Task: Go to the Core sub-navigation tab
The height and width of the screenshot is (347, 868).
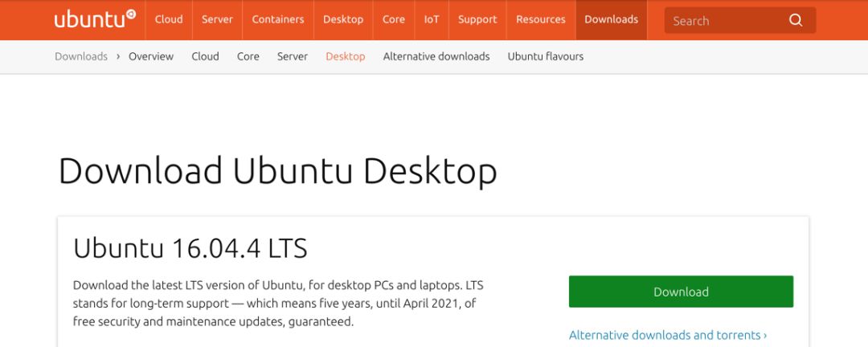Action: (248, 56)
